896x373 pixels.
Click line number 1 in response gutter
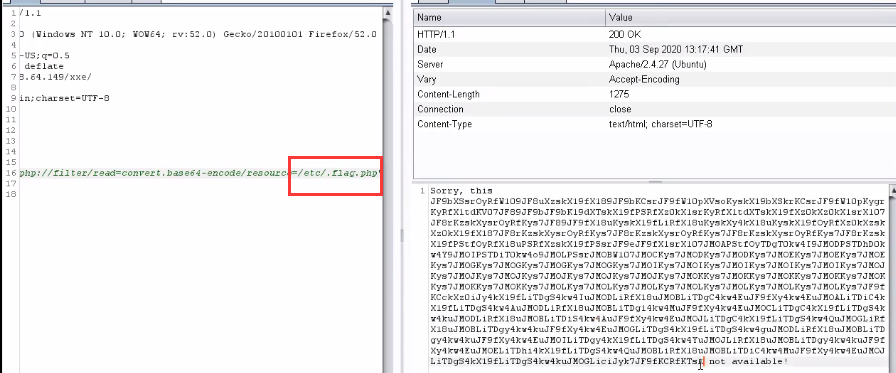click(x=422, y=191)
